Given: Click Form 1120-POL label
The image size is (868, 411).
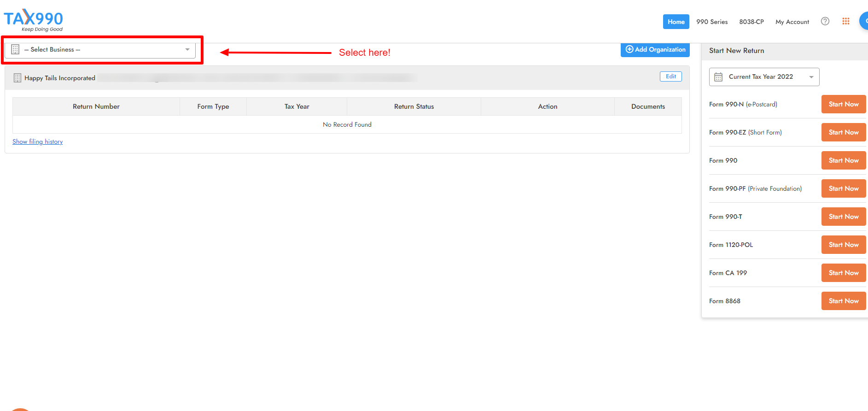Looking at the screenshot, I should click(731, 245).
